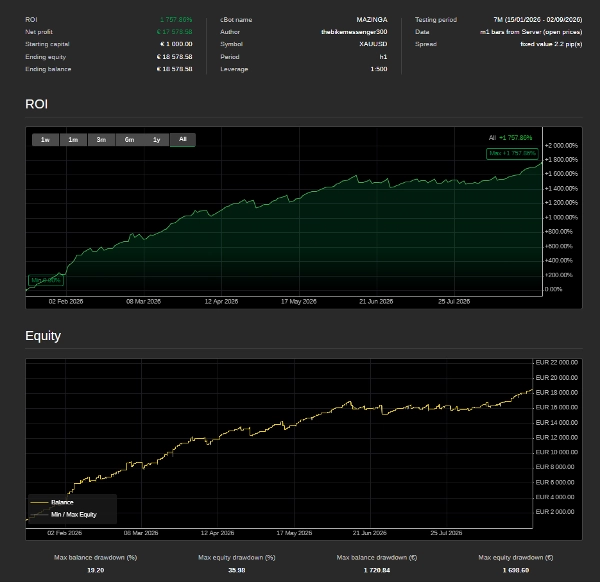
Task: Click the Net profit value
Action: 174,32
